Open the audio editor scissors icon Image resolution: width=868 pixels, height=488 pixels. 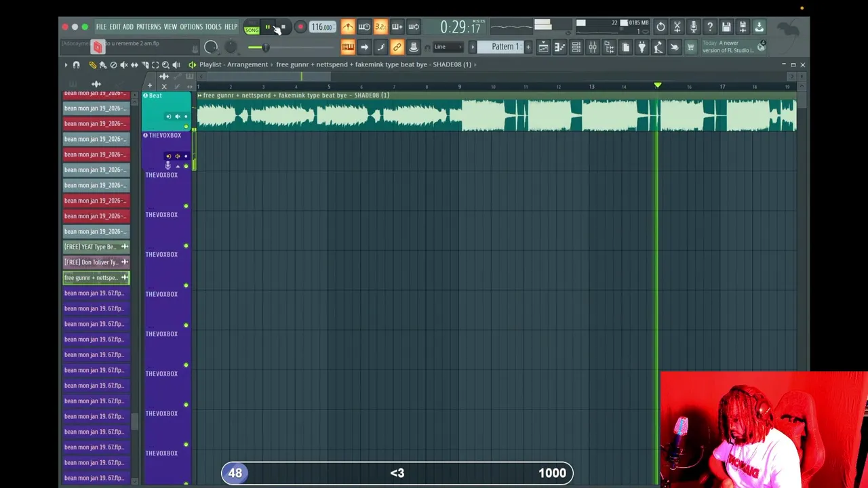pos(677,27)
